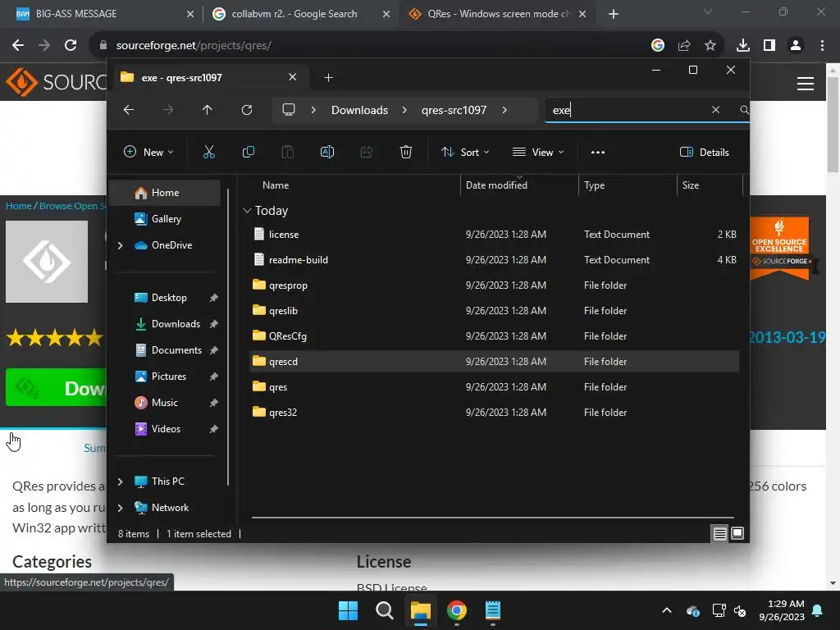
Task: Toggle the Details pane button
Action: click(704, 152)
